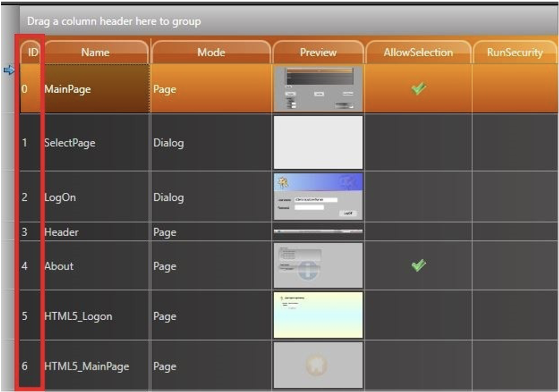Click the Mode column header
The height and width of the screenshot is (392, 559).
click(x=211, y=52)
